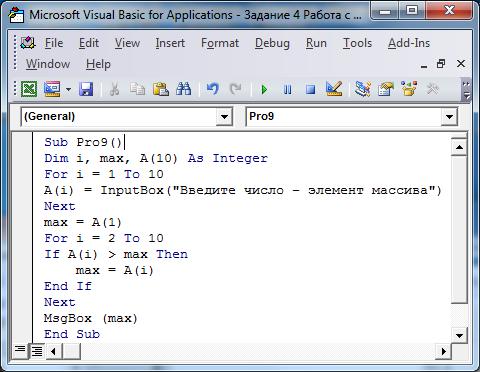Click the horizontal scrollbar left arrow
Viewport: 480px width, 372px height.
coord(53,351)
